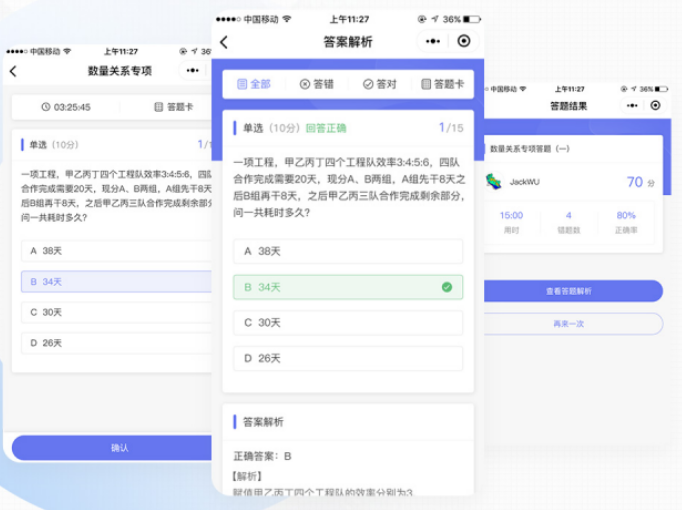Tap back arrow on 答案解析 screen
The image size is (682, 510).
point(224,42)
